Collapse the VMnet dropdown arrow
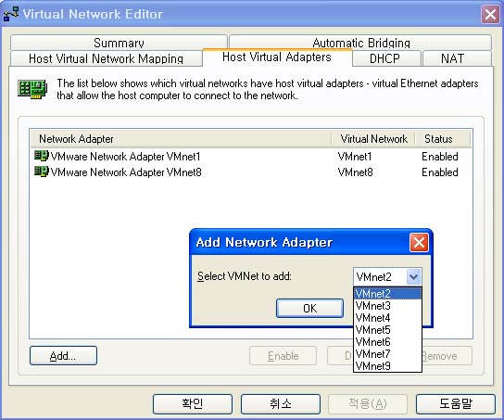 tap(413, 276)
